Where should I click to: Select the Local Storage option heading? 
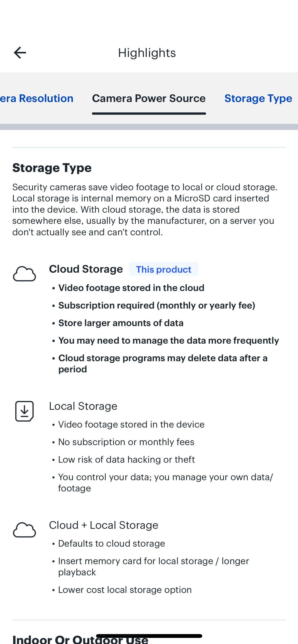pyautogui.click(x=83, y=406)
